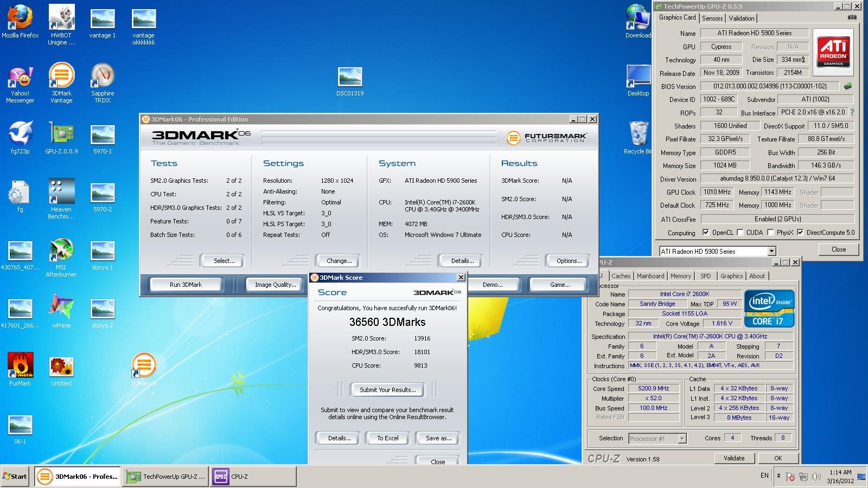Toggle DirectCompute 5.0 checkbox
Viewport: 868px width, 488px height.
(x=800, y=232)
